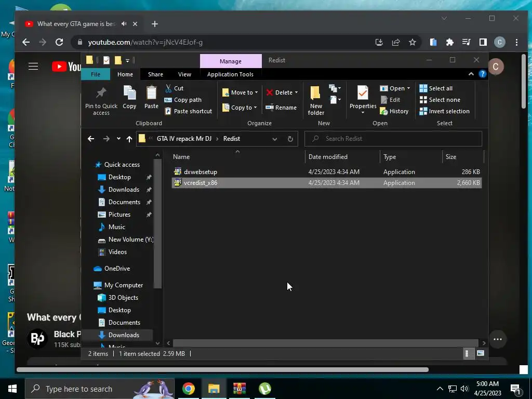Click GTA IV repack Mr DJ breadcrumb

click(x=184, y=139)
